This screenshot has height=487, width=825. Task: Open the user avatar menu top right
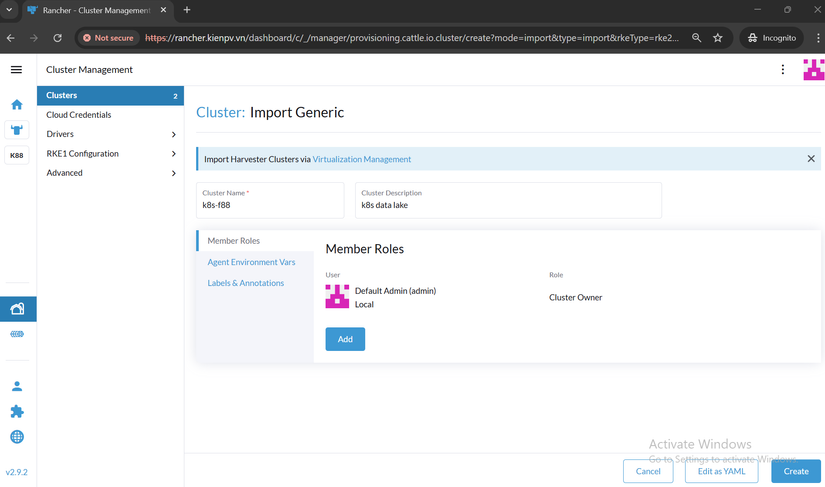click(813, 69)
